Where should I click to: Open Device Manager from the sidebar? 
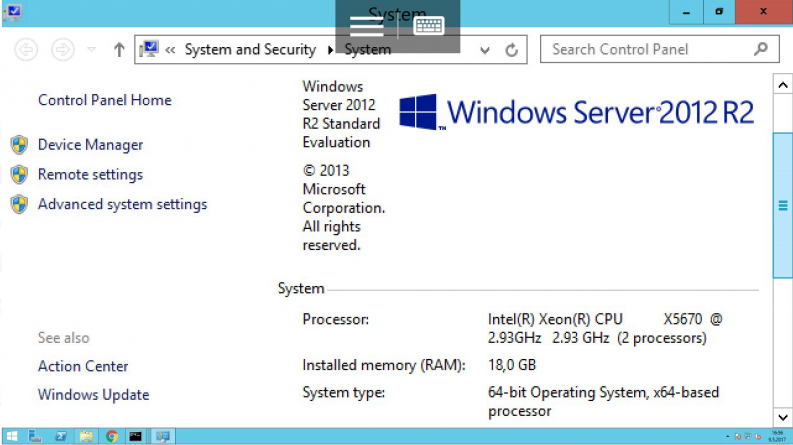(x=90, y=145)
